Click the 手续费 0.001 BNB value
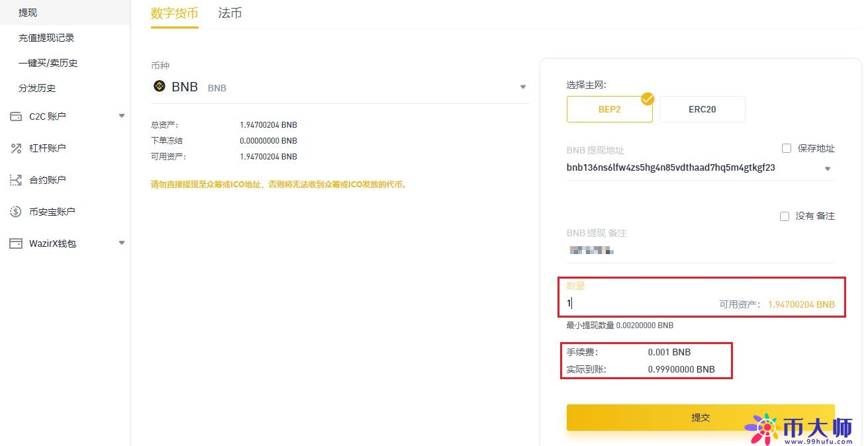Viewport: 868px width, 446px height. click(669, 353)
